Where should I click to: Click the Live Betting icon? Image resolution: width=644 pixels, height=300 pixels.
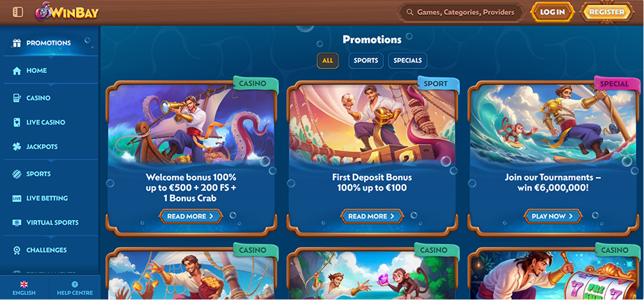click(x=17, y=198)
